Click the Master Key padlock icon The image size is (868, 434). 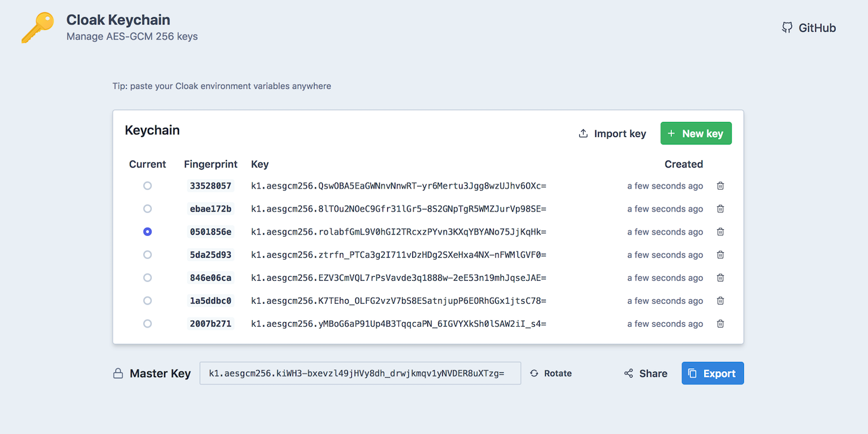[118, 374]
